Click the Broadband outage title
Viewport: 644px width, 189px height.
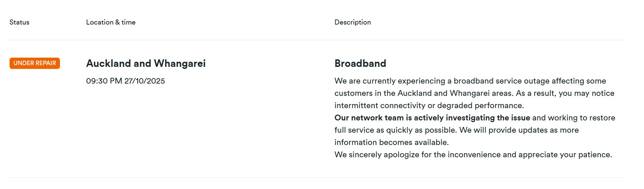pos(360,63)
